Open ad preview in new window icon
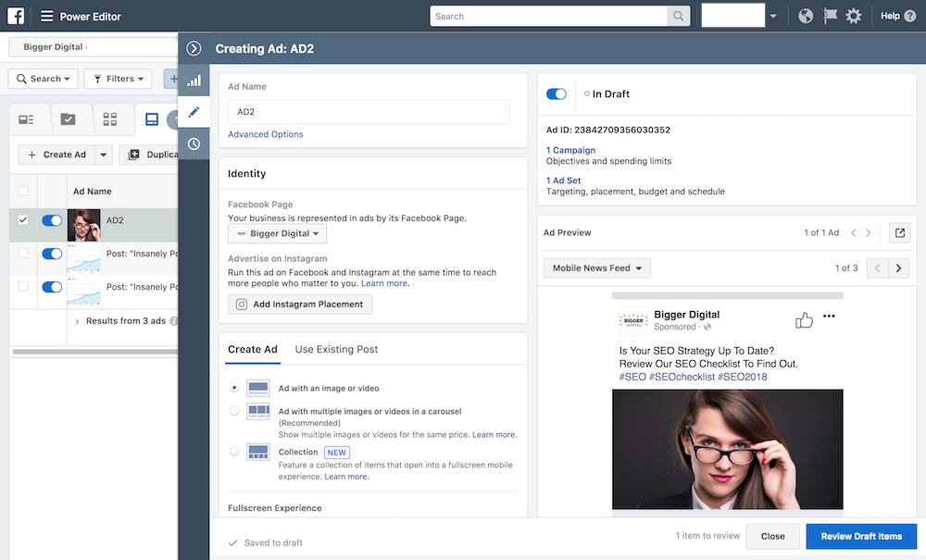Viewport: 926px width, 560px height. click(x=899, y=232)
